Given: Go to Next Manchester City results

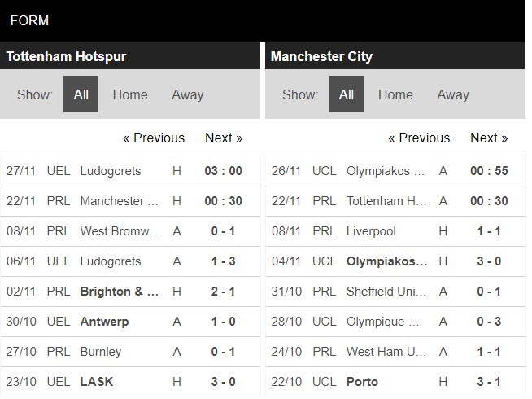Looking at the screenshot, I should [489, 138].
